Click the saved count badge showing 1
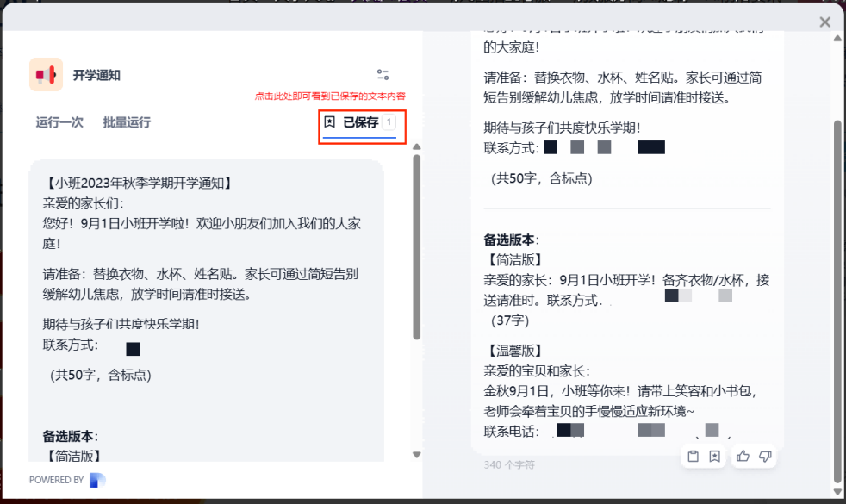This screenshot has width=846, height=504. (x=389, y=122)
